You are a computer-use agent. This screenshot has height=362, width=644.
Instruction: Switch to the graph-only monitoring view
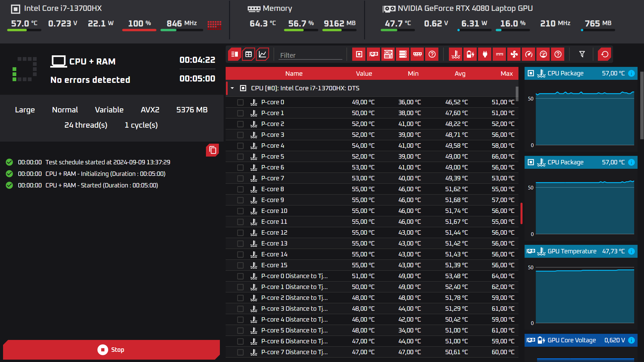(263, 54)
